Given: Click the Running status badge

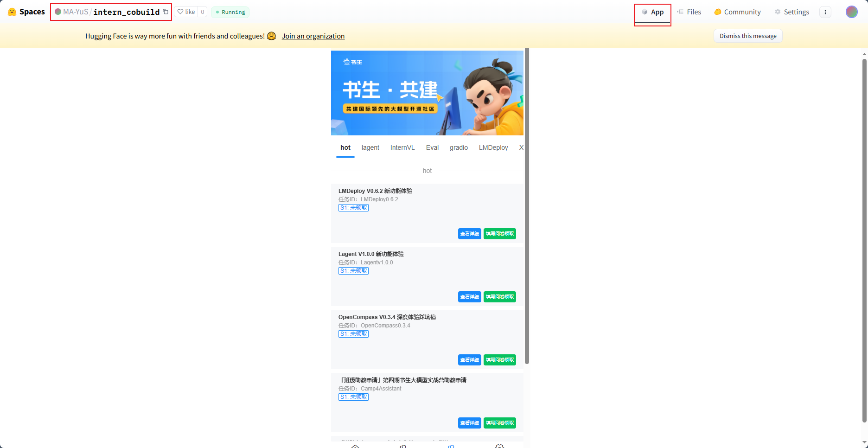Looking at the screenshot, I should coord(230,12).
